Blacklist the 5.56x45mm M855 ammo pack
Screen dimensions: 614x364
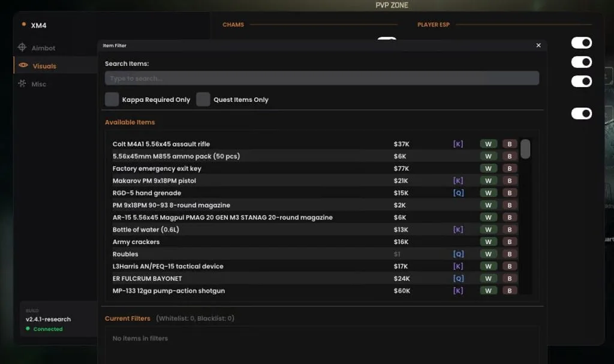click(510, 156)
